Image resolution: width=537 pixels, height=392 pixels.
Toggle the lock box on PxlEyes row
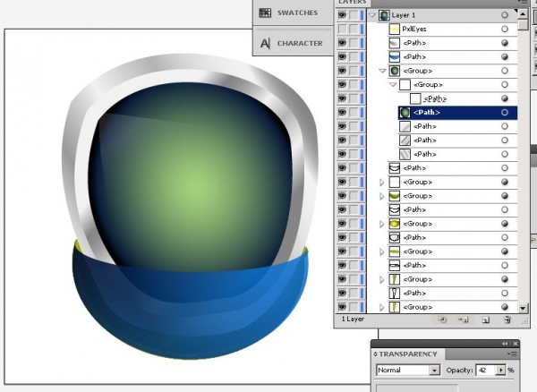click(354, 30)
